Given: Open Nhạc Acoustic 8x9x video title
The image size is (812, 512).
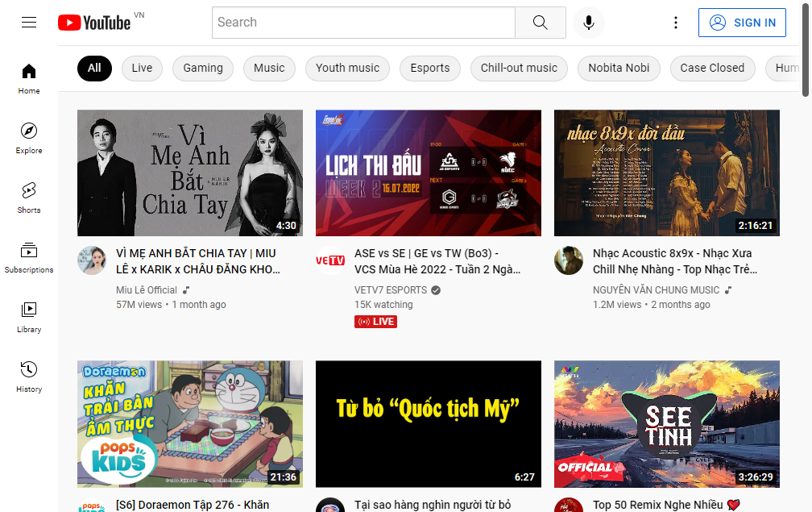Looking at the screenshot, I should pyautogui.click(x=675, y=261).
